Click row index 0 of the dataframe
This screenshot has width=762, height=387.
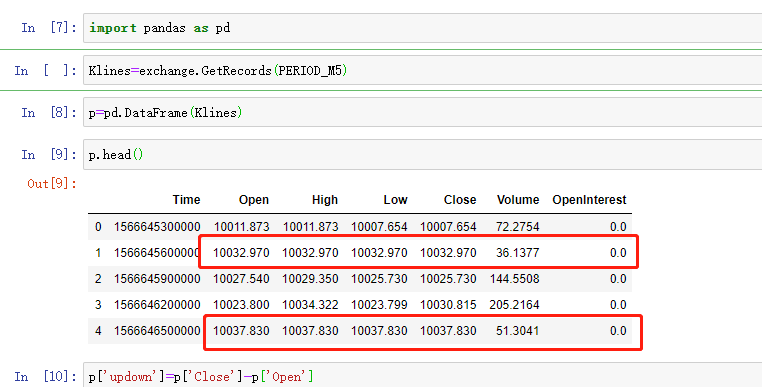pos(98,227)
